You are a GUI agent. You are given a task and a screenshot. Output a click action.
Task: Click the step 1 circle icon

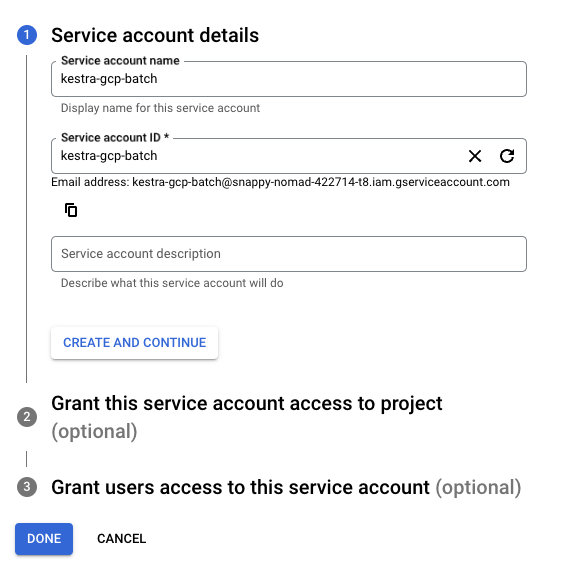[x=27, y=35]
